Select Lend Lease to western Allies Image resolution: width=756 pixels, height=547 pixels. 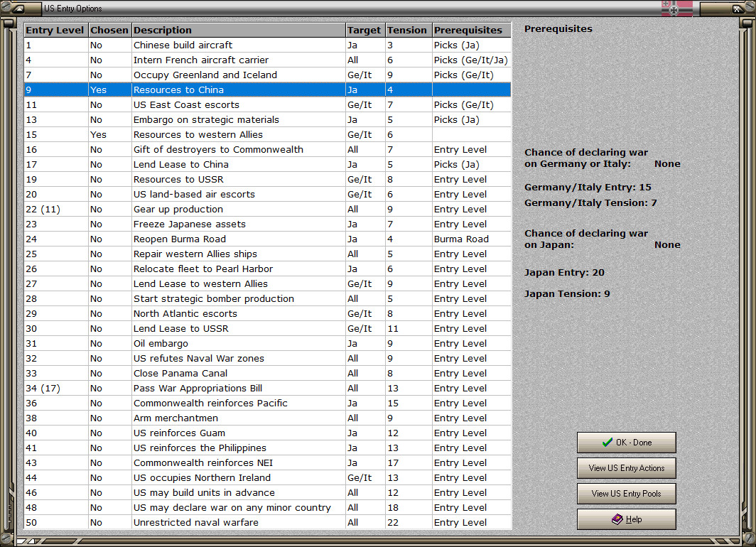(268, 284)
